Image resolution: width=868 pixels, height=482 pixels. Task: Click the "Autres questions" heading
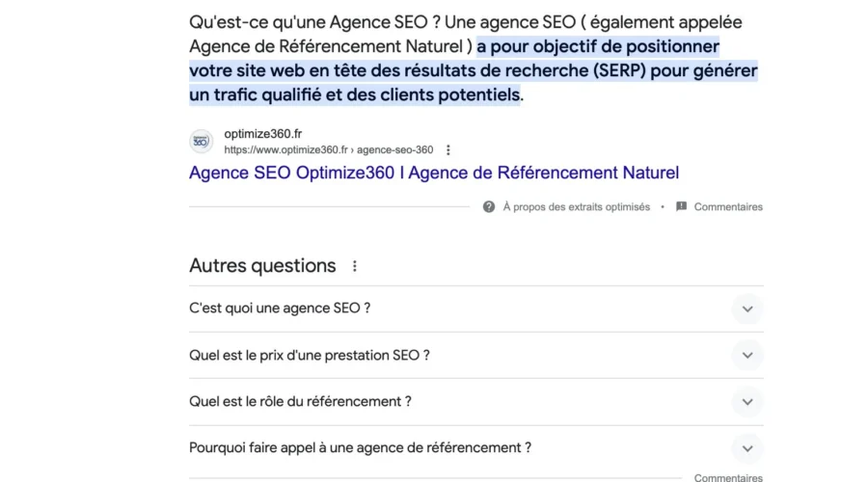coord(262,266)
